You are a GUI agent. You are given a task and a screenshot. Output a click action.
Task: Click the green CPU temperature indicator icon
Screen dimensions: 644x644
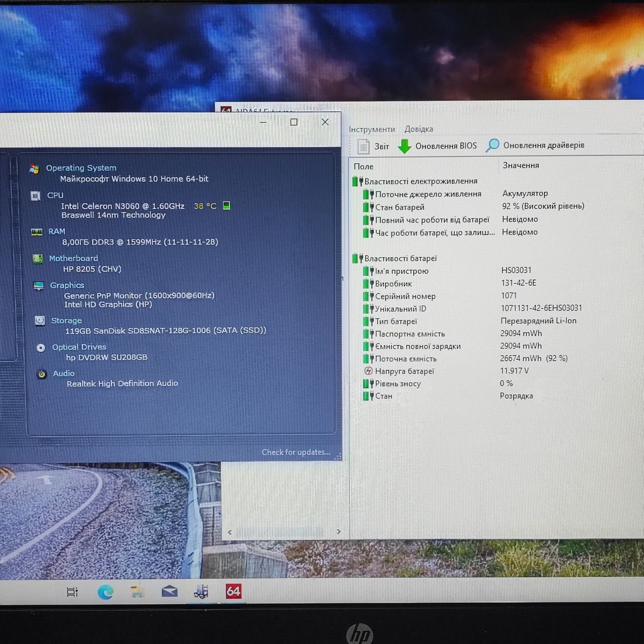[x=226, y=205]
